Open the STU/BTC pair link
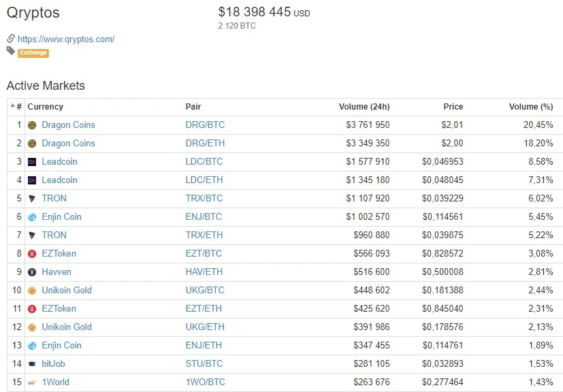The height and width of the screenshot is (392, 563). click(x=204, y=363)
